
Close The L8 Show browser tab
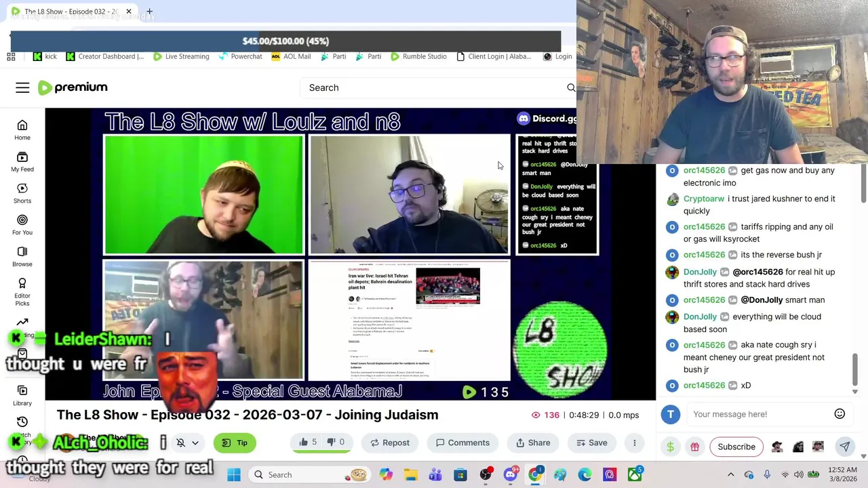click(x=128, y=12)
